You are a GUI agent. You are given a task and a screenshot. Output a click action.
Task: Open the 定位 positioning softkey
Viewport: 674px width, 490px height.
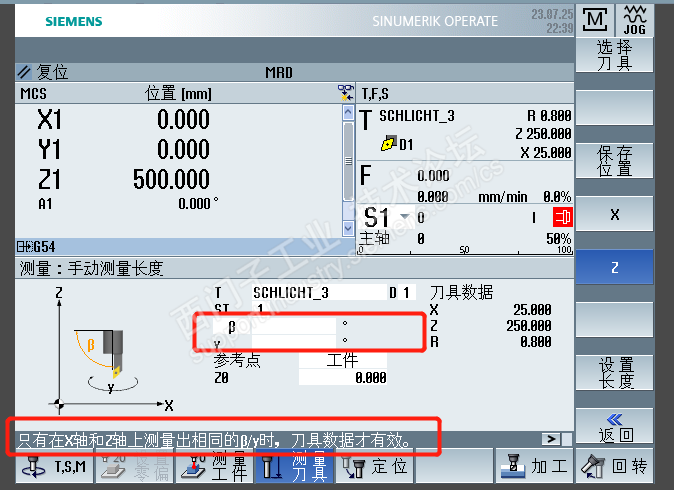click(x=374, y=466)
